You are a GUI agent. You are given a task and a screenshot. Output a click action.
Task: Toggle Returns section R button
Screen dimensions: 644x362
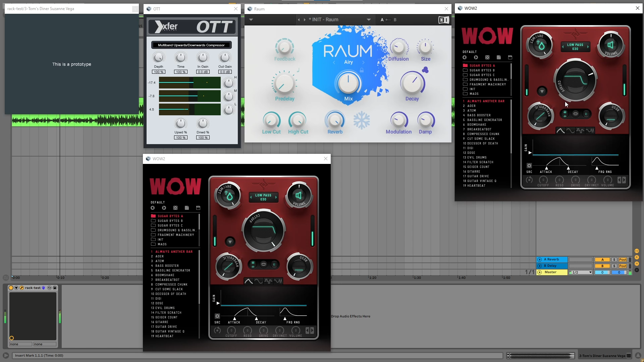pyautogui.click(x=637, y=257)
